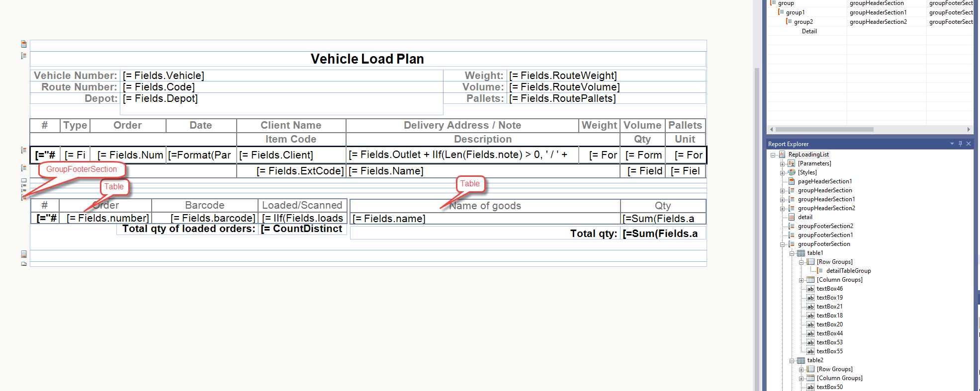Collapse the table1 tree node
The height and width of the screenshot is (391, 980).
coord(792,253)
